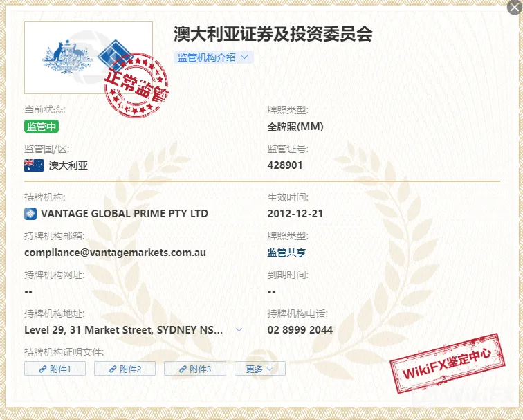Image resolution: width=523 pixels, height=420 pixels.
Task: Click the Vantage logo beside licensed institution
Action: (x=30, y=214)
